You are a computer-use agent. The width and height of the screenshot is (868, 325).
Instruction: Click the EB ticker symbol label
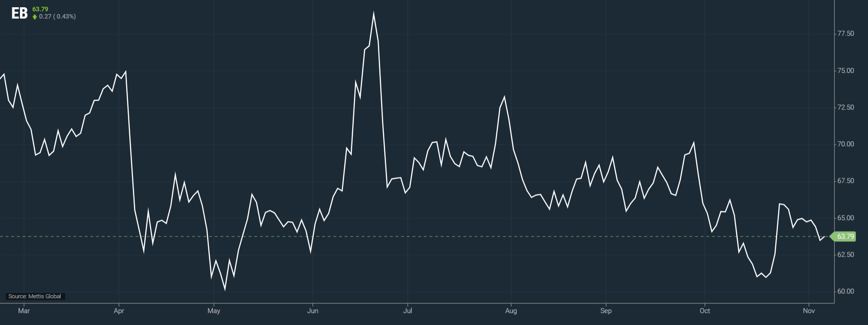(x=19, y=14)
